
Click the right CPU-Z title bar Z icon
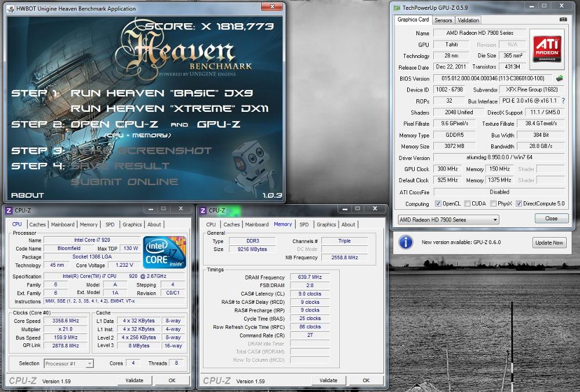coord(202,210)
